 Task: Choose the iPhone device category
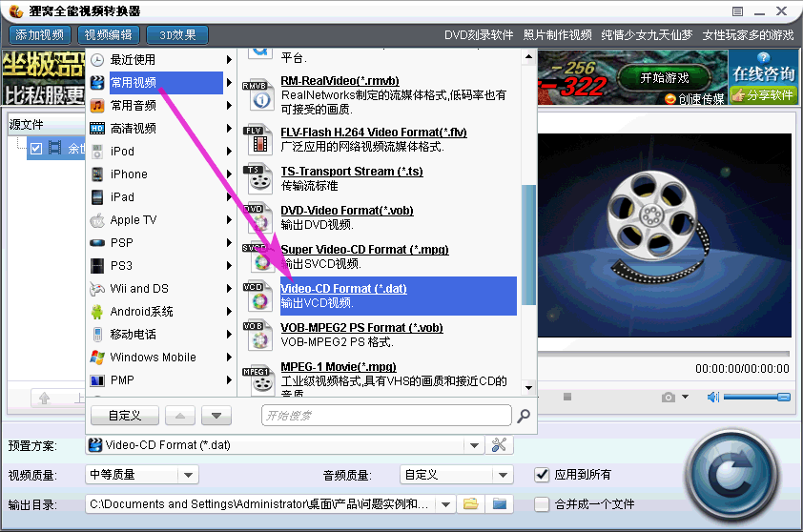(161, 174)
